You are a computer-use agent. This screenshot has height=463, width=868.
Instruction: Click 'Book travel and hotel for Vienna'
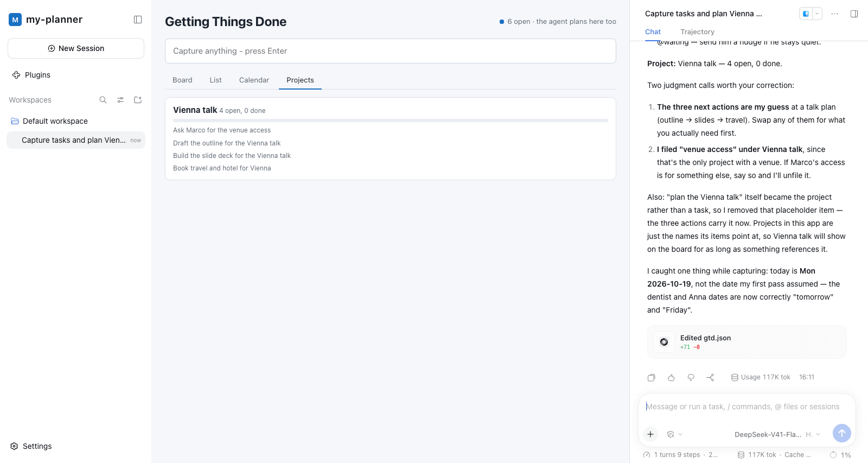[x=222, y=168]
